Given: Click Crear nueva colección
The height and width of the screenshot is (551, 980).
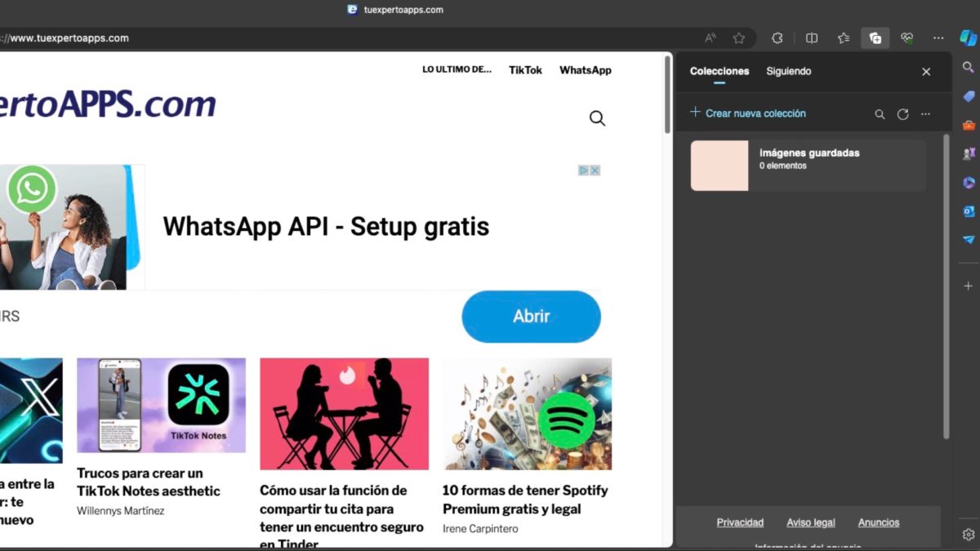Looking at the screenshot, I should 748,113.
